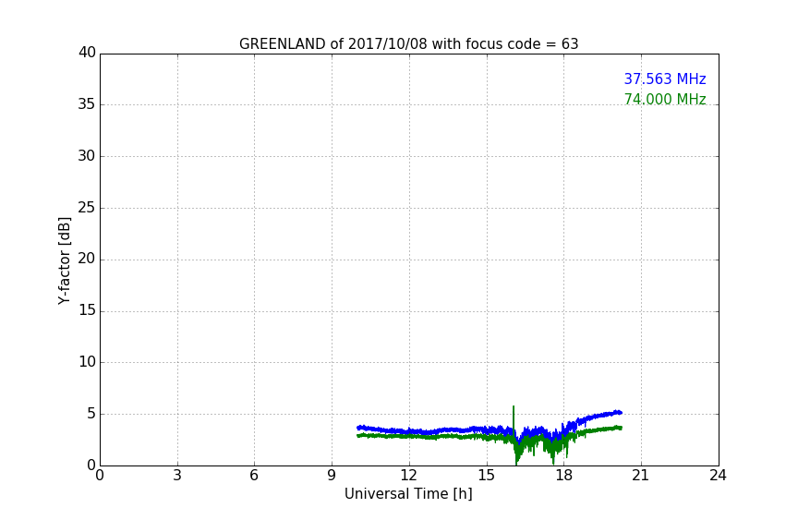Select the blue 37.563 MHz legend label
This screenshot has width=798, height=532.
tap(665, 79)
